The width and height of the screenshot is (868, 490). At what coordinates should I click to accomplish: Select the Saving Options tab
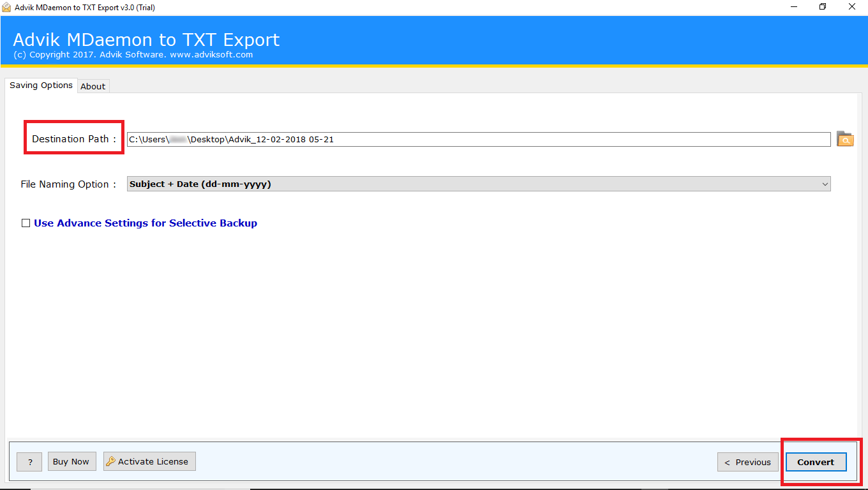41,85
